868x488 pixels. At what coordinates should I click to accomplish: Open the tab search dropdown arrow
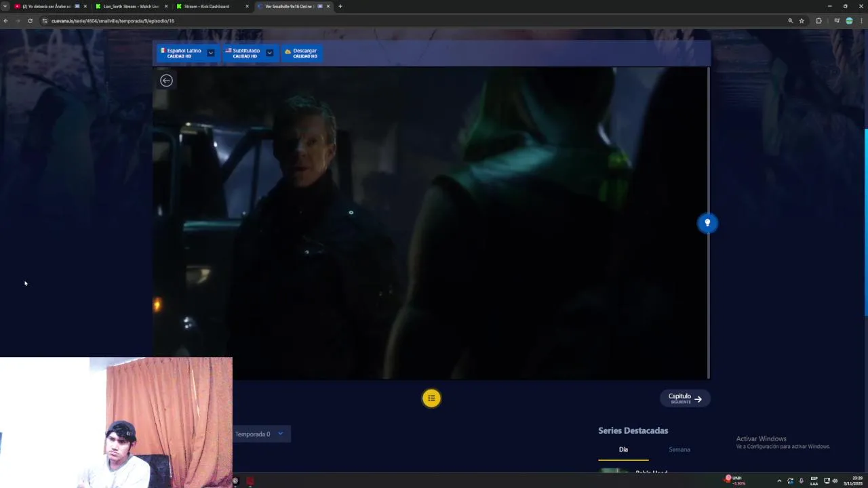tap(5, 6)
